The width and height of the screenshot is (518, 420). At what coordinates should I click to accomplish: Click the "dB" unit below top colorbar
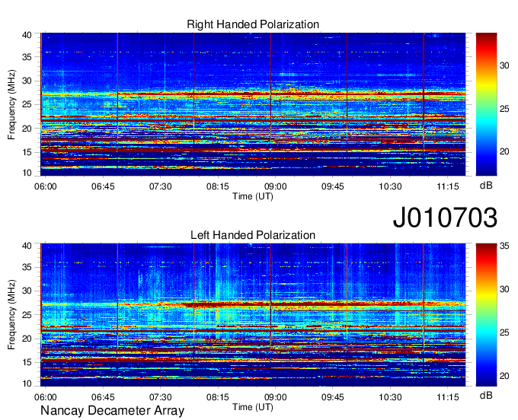(486, 186)
